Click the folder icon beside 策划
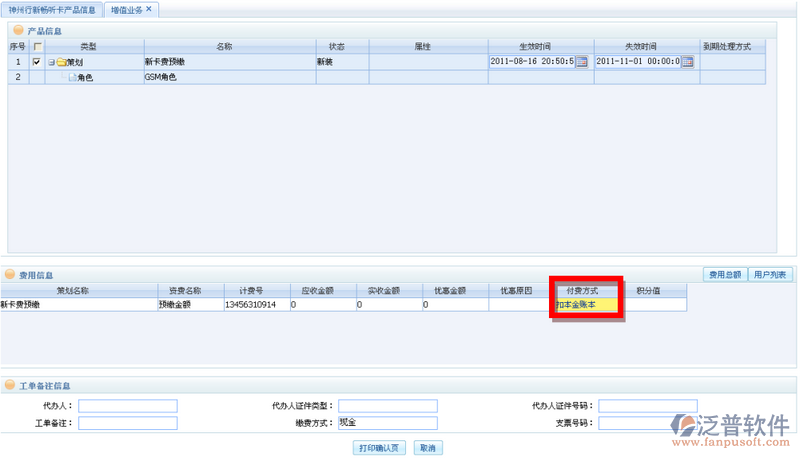The height and width of the screenshot is (458, 800). [61, 62]
